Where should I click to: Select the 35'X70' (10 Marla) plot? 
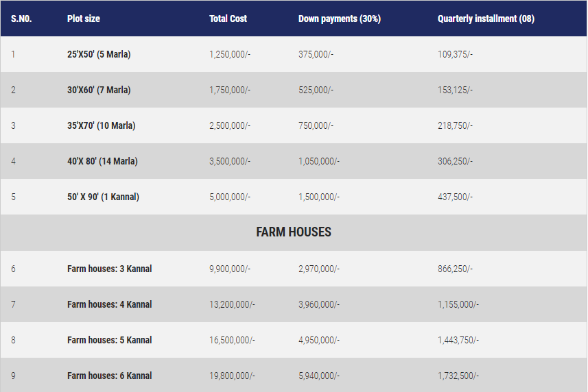pyautogui.click(x=101, y=125)
